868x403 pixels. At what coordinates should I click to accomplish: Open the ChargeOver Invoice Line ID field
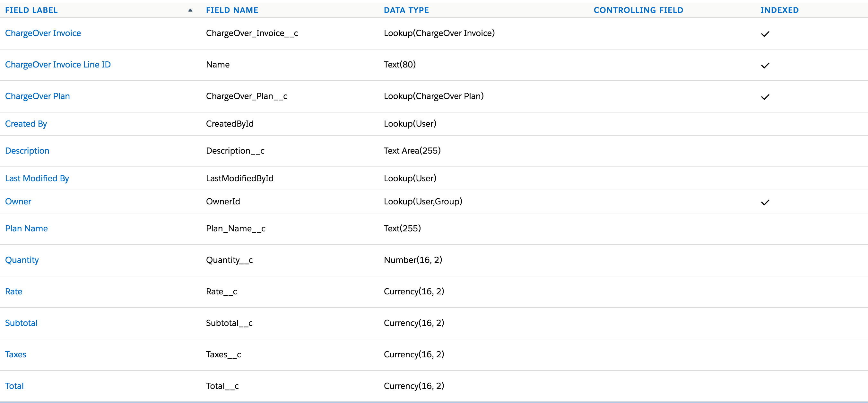pos(57,64)
